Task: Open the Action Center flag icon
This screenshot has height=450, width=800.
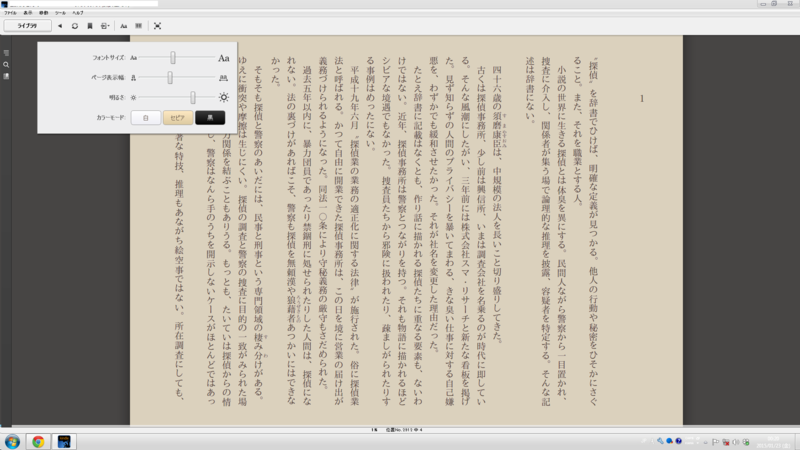Action: pos(715,442)
